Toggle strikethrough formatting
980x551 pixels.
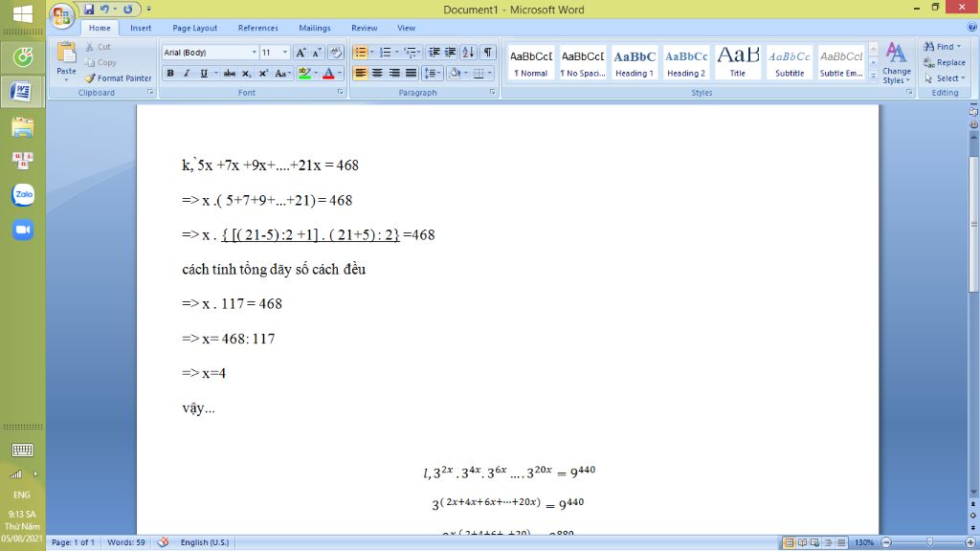tap(230, 73)
